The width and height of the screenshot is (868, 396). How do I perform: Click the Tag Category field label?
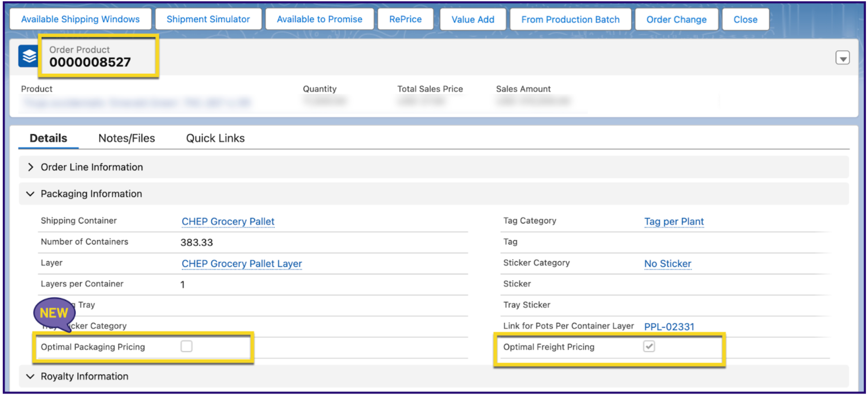click(x=529, y=221)
